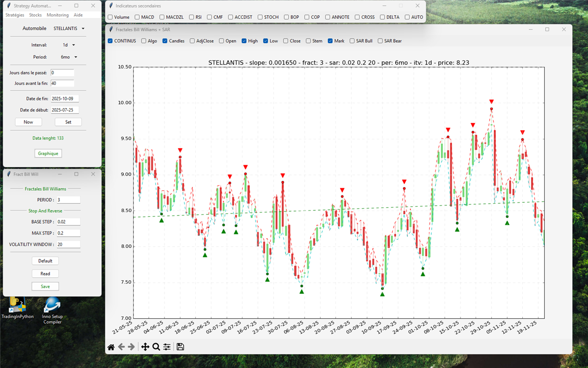Open the Stratégies menu
Viewport: 588px width, 368px height.
[x=15, y=15]
